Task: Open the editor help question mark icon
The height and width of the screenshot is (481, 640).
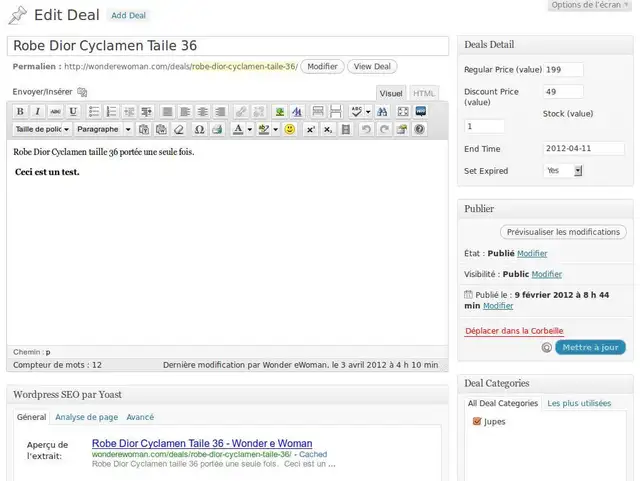Action: pos(419,129)
